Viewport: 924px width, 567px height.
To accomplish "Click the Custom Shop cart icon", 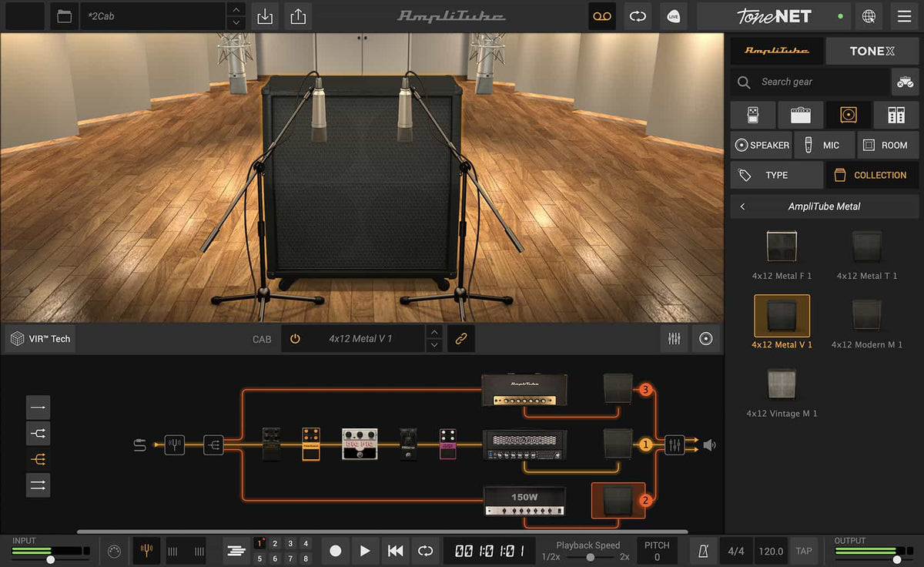I will tap(905, 82).
